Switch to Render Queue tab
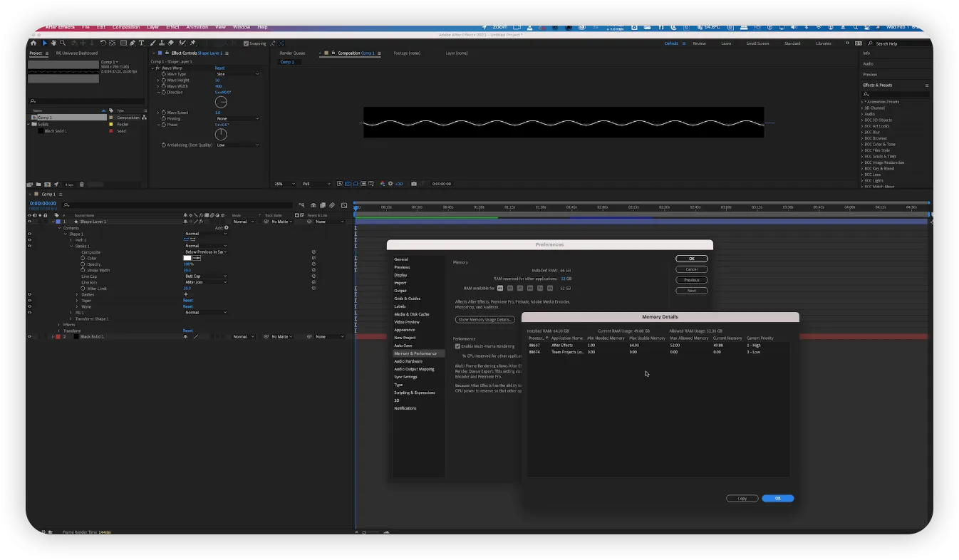This screenshot has height=560, width=959. (292, 53)
